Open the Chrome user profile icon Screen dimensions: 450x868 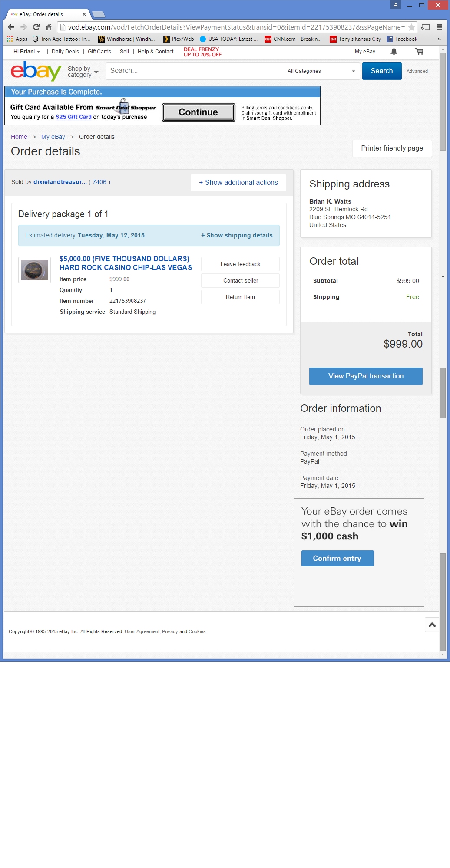click(x=396, y=4)
